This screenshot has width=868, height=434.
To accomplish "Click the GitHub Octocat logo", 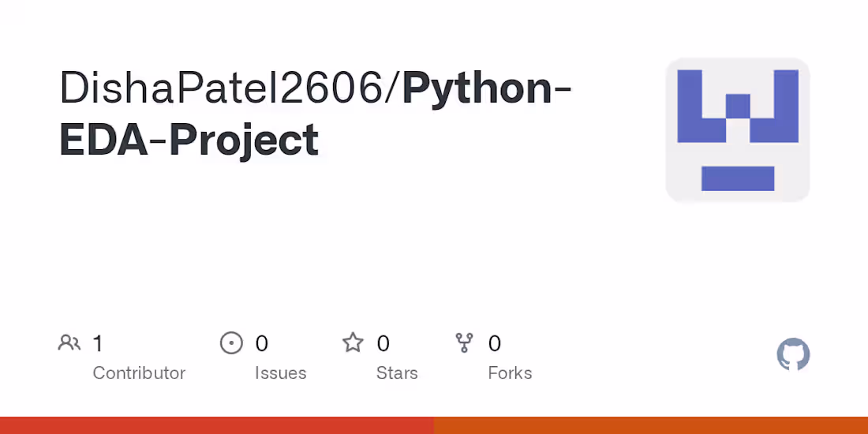I will (x=793, y=355).
